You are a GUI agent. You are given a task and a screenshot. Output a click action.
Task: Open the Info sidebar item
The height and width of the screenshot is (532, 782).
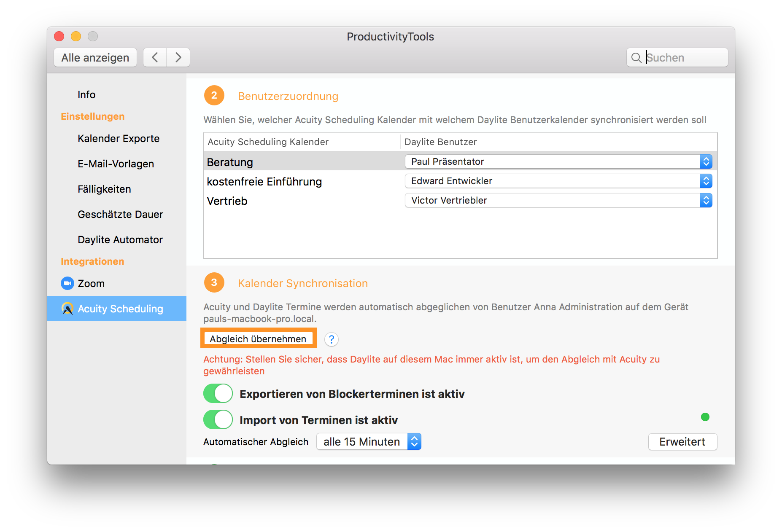86,95
